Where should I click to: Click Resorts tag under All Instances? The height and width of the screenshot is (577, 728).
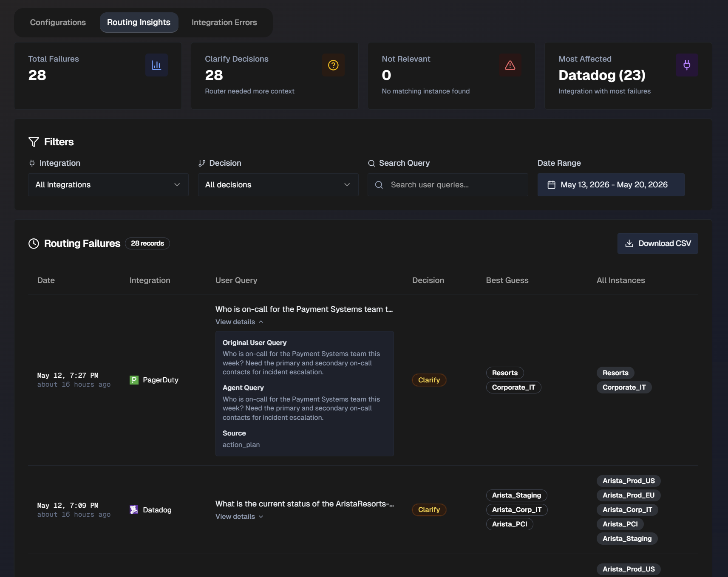(x=615, y=373)
